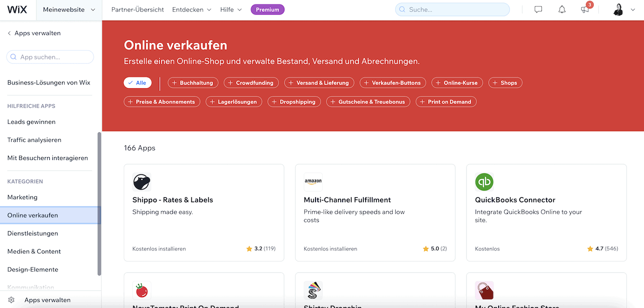
Task: Click Kostenlos installieren on Shippo card
Action: (x=159, y=249)
